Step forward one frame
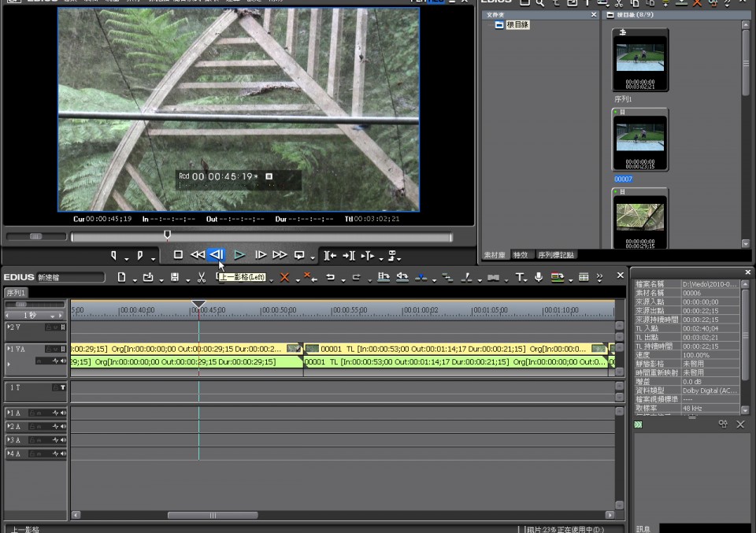The width and height of the screenshot is (756, 533). click(260, 255)
